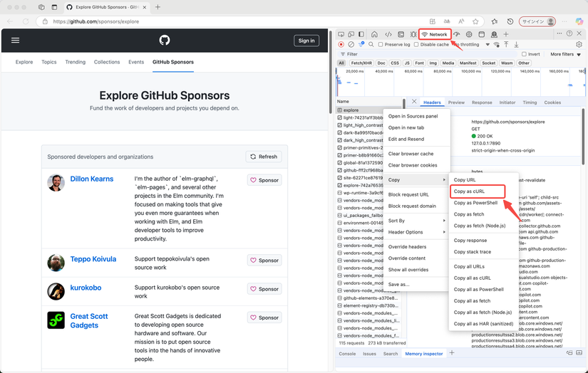Switch to the Response tab
Image resolution: width=588 pixels, height=373 pixels.
(482, 103)
